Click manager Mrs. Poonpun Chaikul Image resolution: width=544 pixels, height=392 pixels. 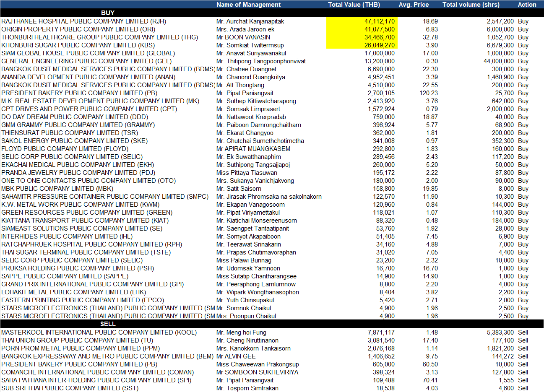[246, 316]
